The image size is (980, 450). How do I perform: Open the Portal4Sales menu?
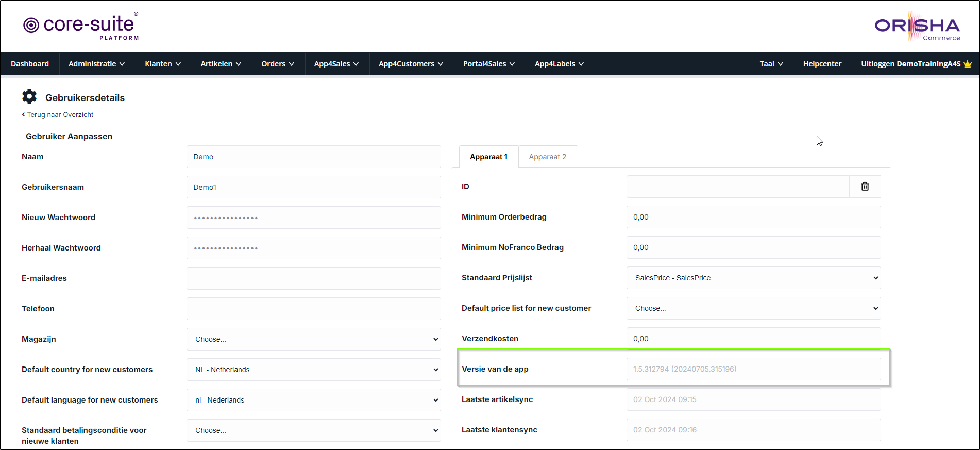[x=489, y=64]
